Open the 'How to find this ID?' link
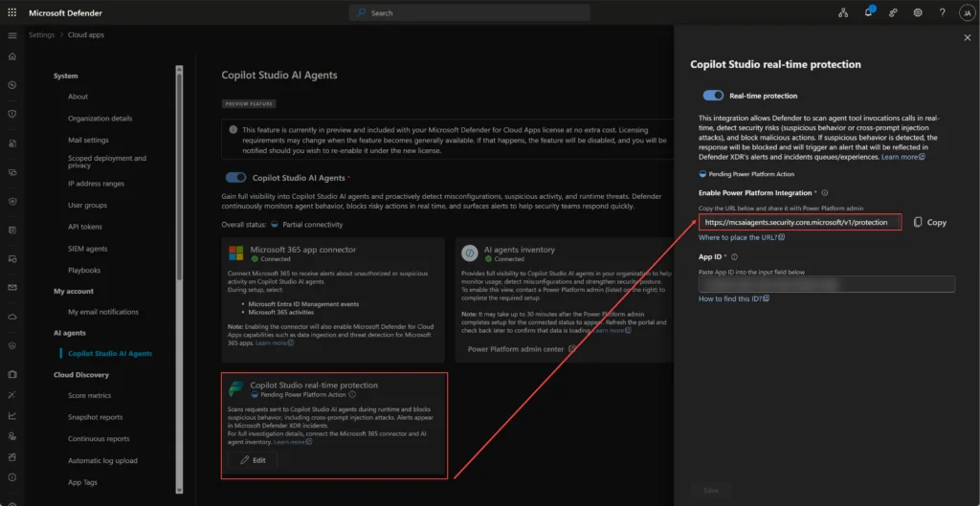 (x=734, y=298)
